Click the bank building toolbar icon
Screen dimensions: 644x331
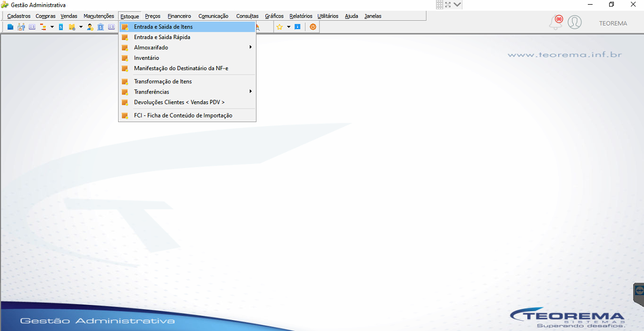pyautogui.click(x=100, y=27)
